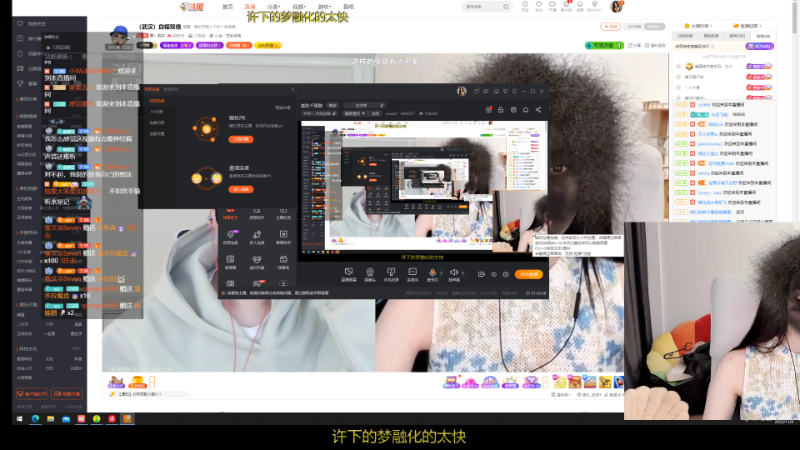Expand the 视频 nav dropdown
800x450 pixels.
299,7
